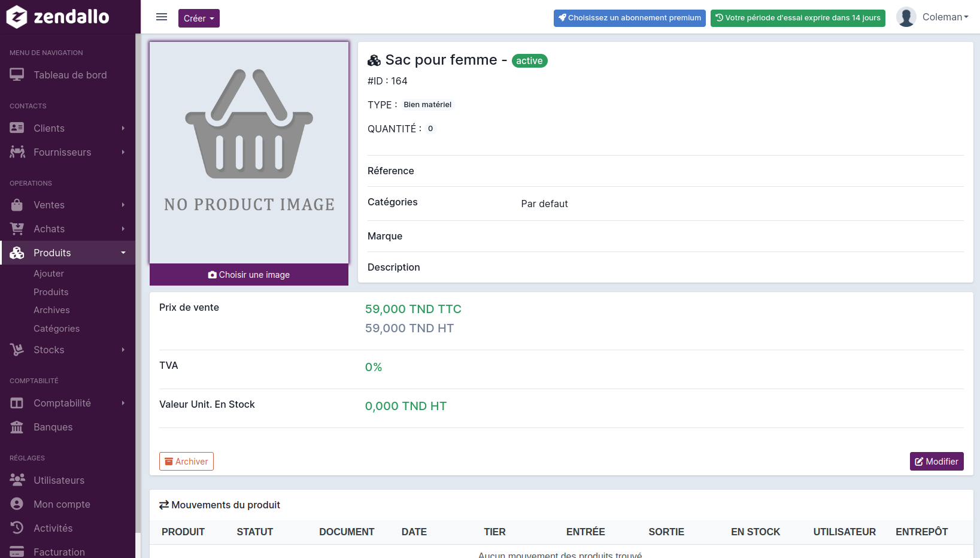Expand the Ventes submenu arrow
The image size is (980, 558).
click(123, 205)
